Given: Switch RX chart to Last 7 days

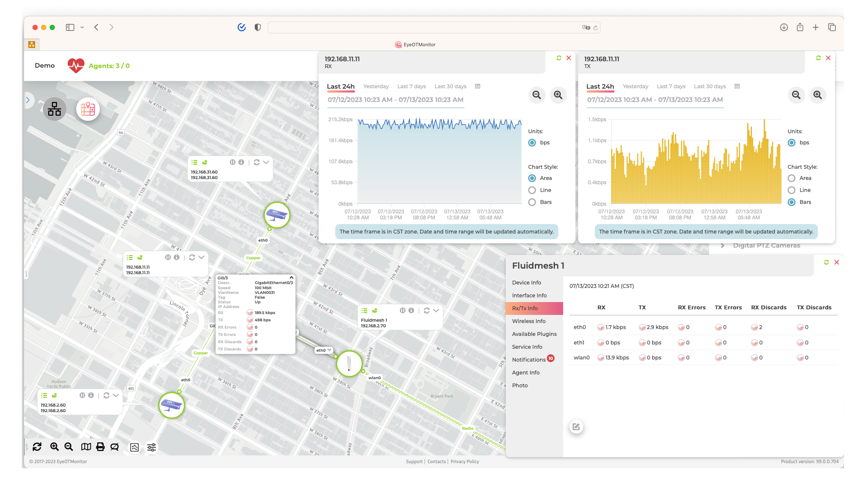Looking at the screenshot, I should point(411,86).
